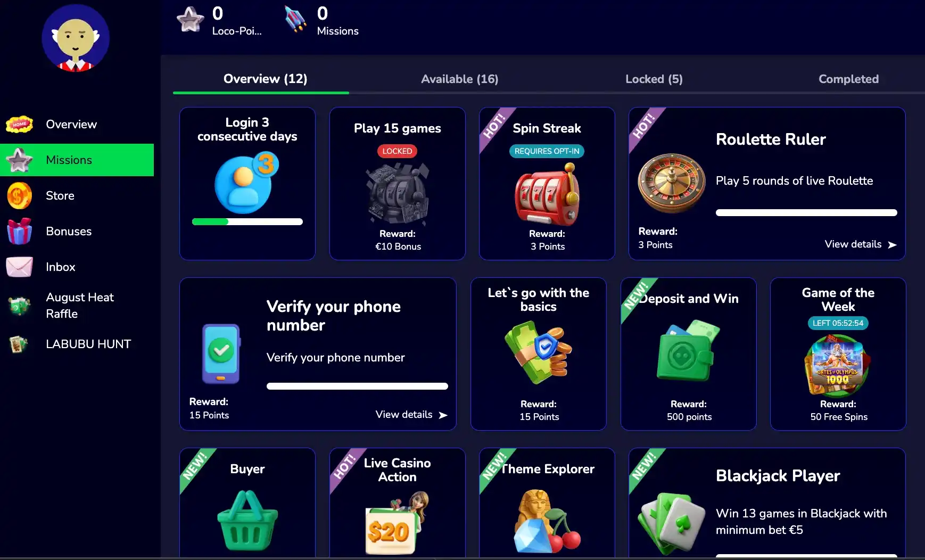Click the Loco-Points star icon

[190, 20]
